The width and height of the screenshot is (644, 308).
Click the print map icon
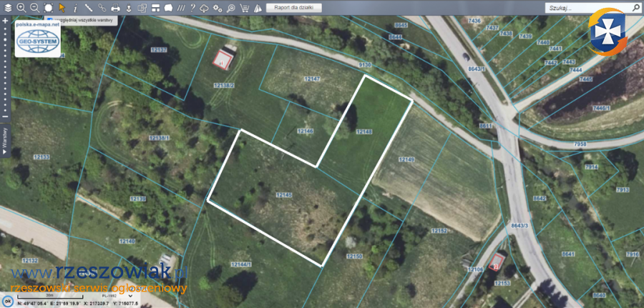(x=115, y=8)
